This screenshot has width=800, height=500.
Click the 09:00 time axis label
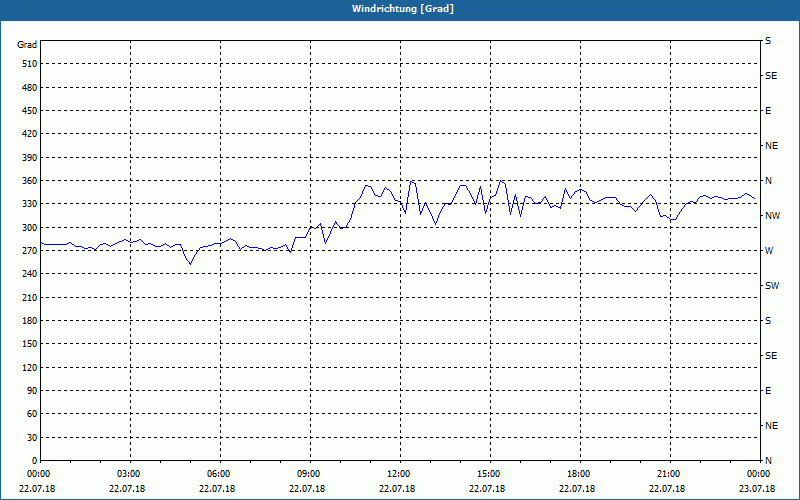pos(310,474)
